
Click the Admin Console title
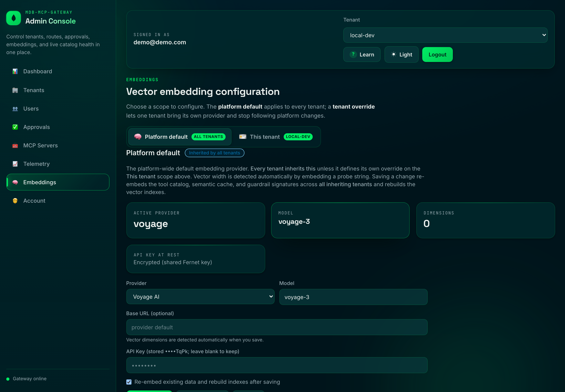click(50, 21)
